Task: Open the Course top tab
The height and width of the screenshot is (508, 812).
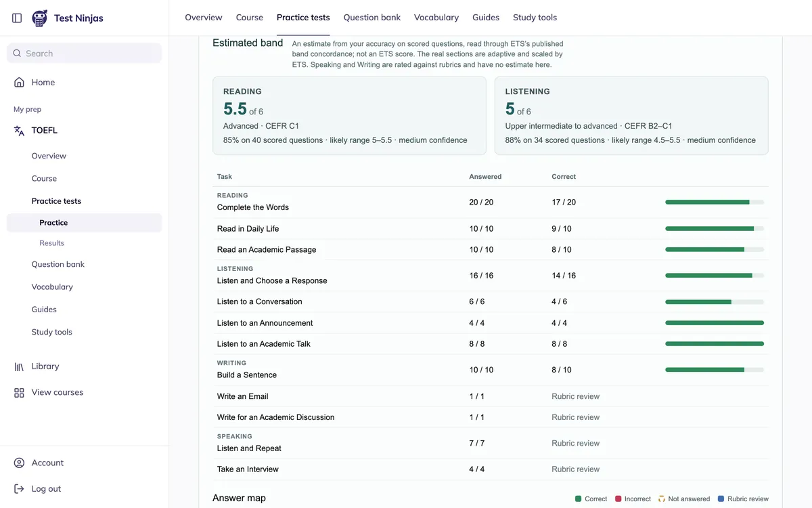Action: coord(250,18)
